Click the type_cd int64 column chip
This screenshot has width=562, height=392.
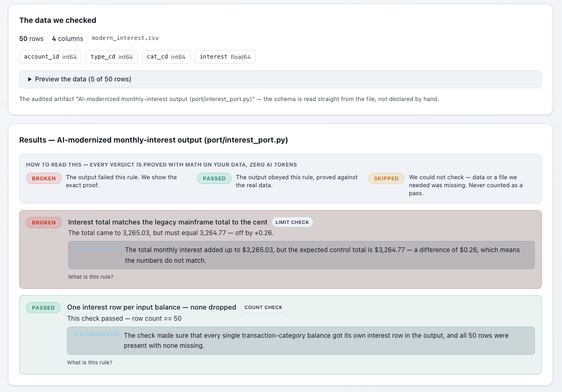pos(112,57)
